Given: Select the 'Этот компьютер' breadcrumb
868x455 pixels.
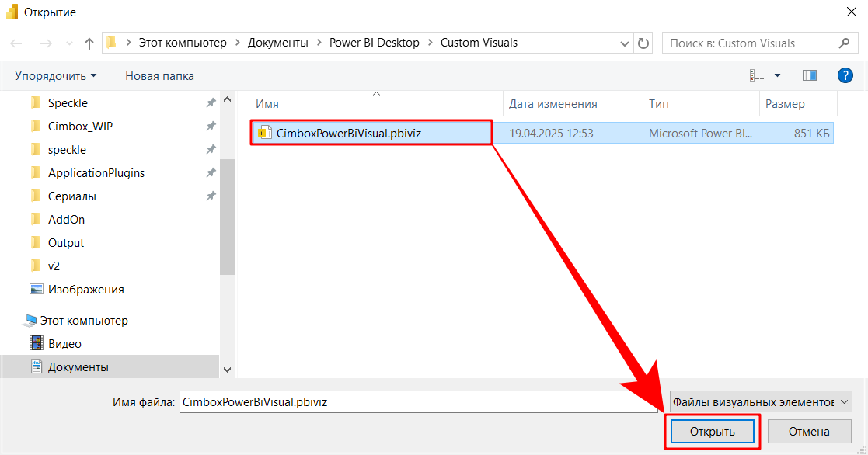Looking at the screenshot, I should 183,43.
